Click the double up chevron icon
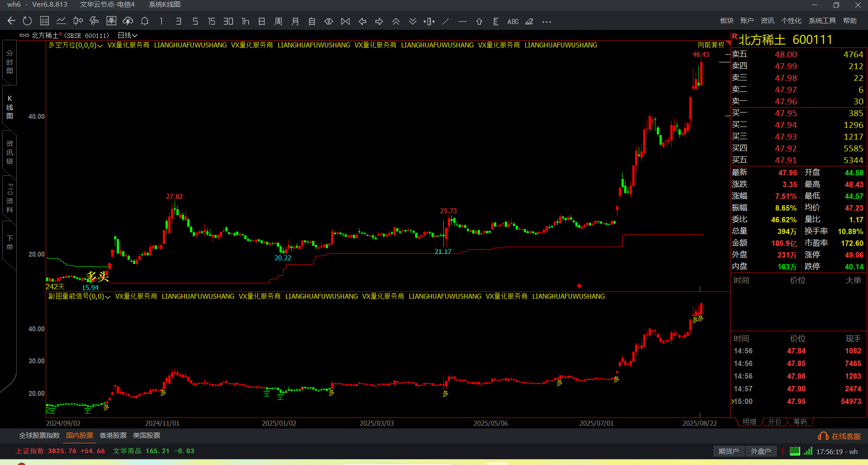The image size is (868, 465). [x=396, y=21]
